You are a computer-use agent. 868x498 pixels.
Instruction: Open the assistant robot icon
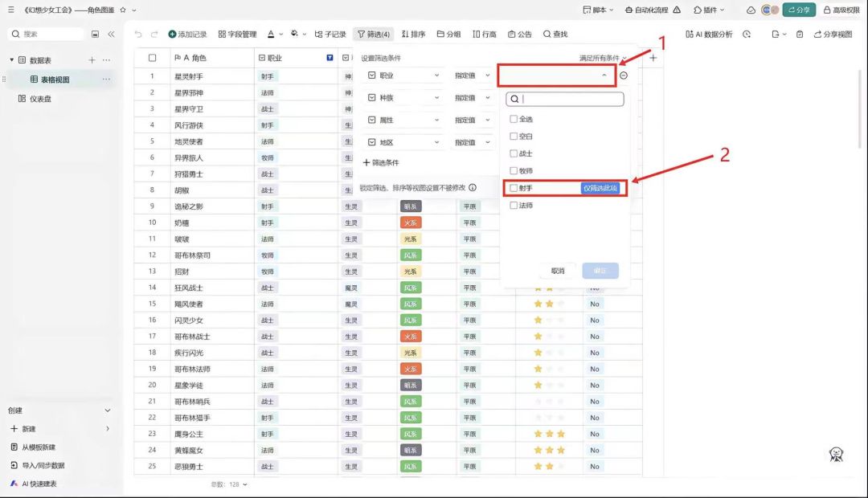(836, 455)
